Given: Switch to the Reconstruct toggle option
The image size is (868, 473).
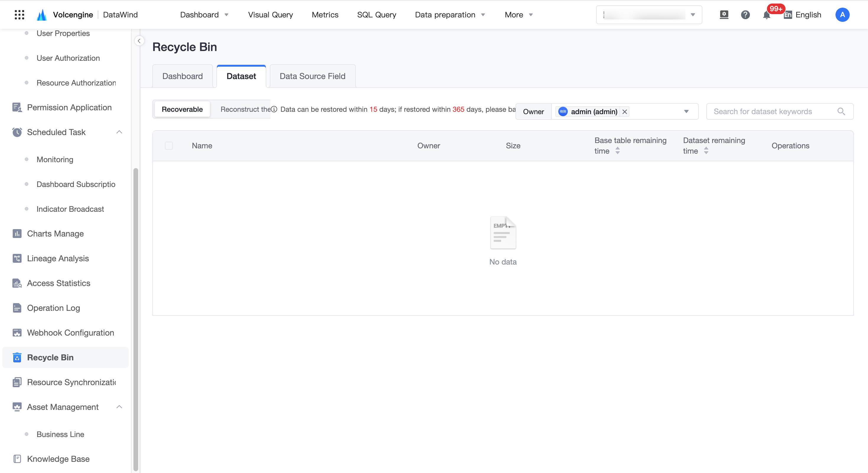Looking at the screenshot, I should [245, 109].
